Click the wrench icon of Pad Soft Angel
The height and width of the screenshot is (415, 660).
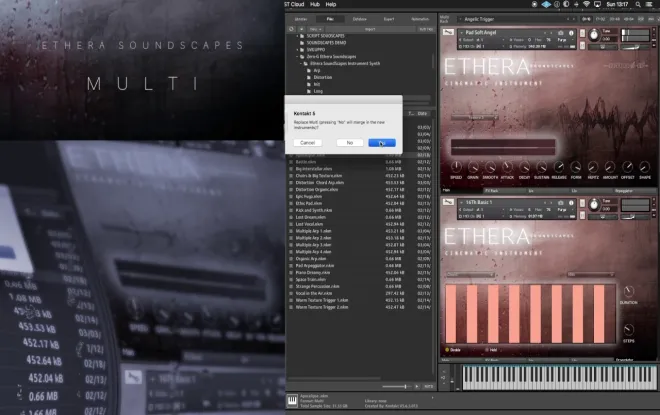448,32
